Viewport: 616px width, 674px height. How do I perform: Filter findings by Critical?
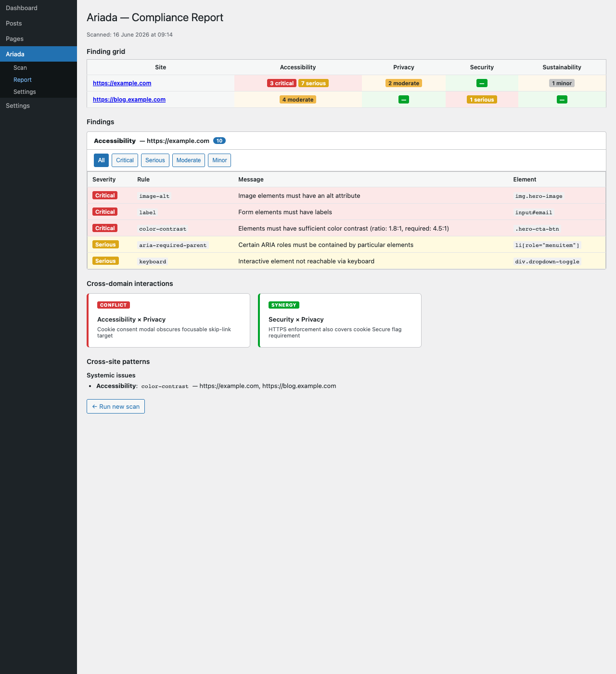pyautogui.click(x=125, y=160)
